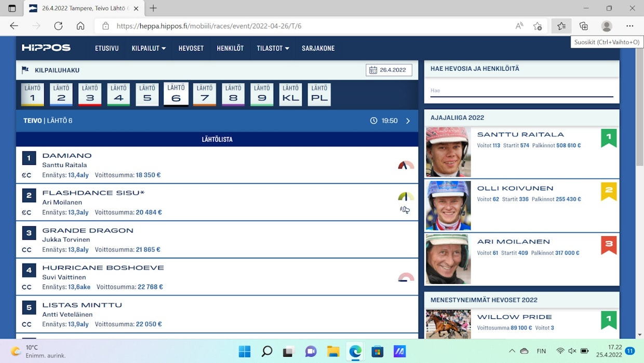The height and width of the screenshot is (363, 644).
Task: Click the gauge icon on Damiano's row
Action: [406, 165]
